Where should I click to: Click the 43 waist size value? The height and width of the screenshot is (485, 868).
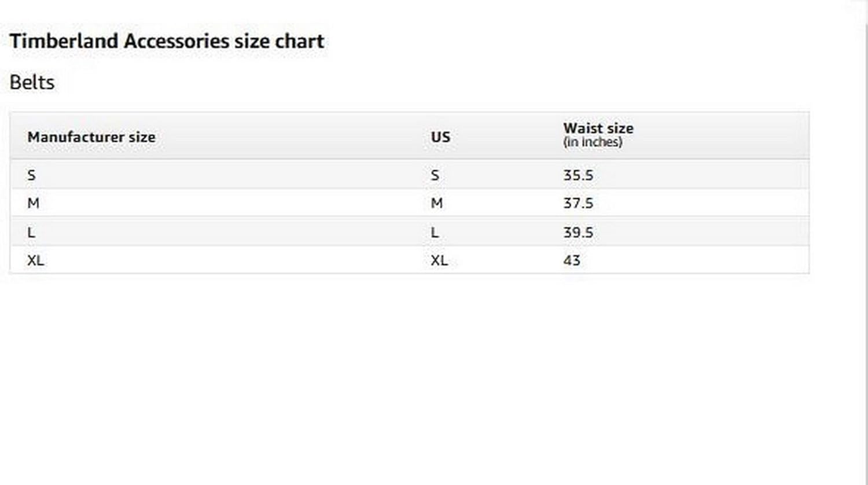coord(572,260)
